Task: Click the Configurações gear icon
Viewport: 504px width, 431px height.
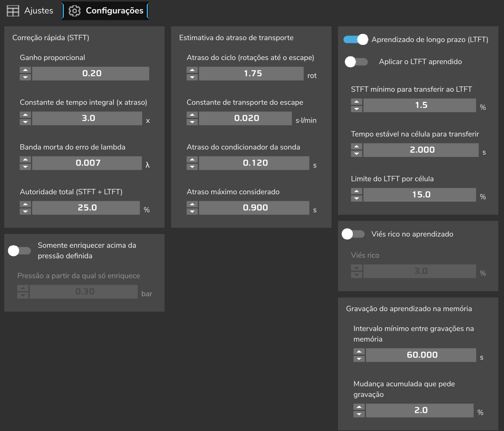Action: [74, 11]
